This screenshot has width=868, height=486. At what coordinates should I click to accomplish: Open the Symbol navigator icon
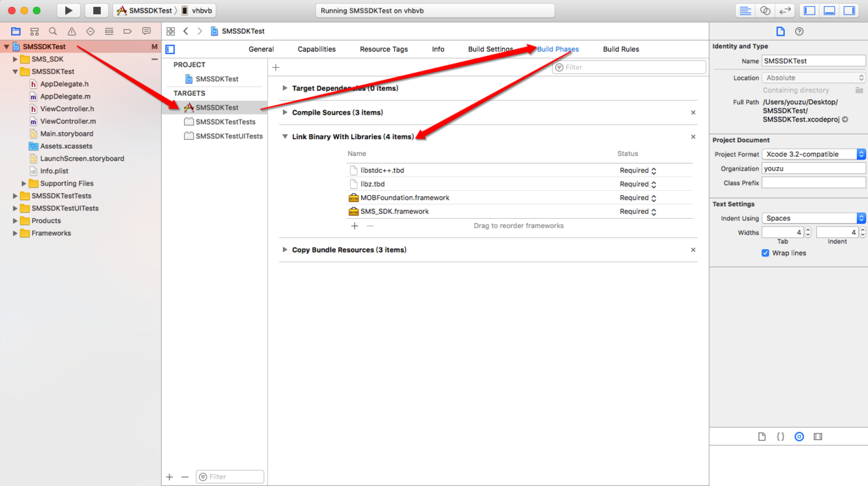[34, 31]
